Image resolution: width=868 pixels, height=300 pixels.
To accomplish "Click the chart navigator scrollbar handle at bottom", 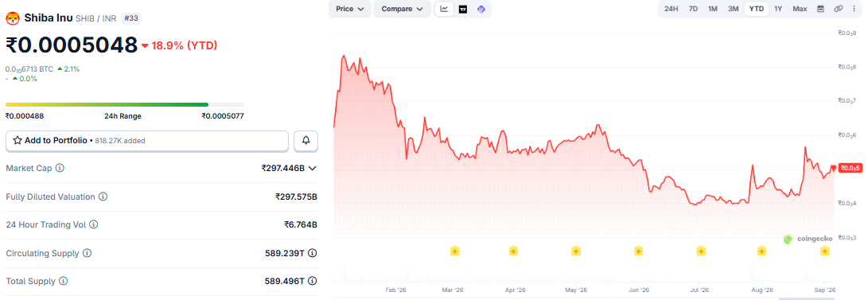I will click(x=807, y=298).
